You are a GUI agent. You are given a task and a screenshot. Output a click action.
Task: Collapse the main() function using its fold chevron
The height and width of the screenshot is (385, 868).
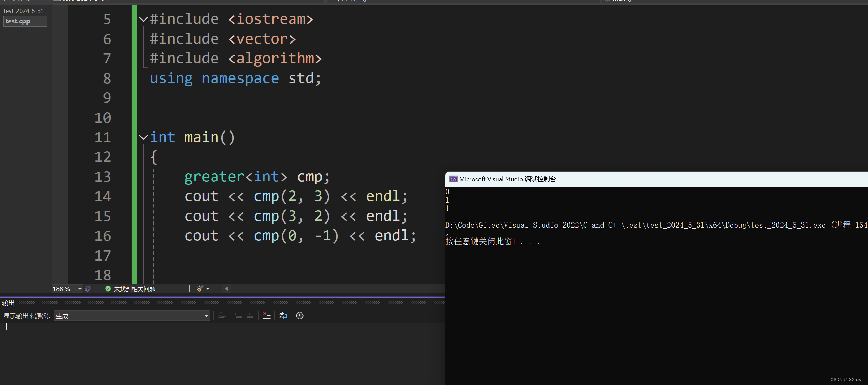point(143,137)
